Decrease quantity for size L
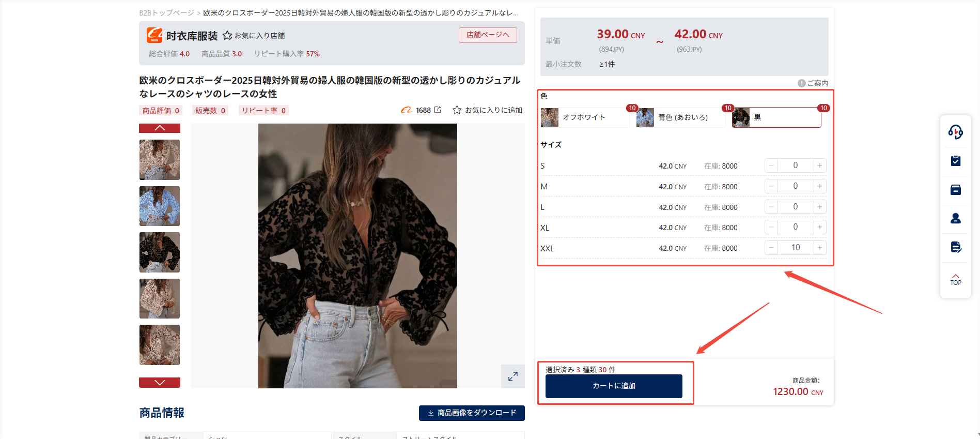 point(771,207)
